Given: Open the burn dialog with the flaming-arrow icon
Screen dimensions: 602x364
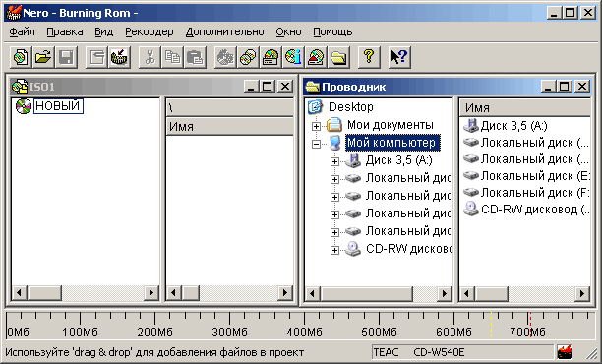Looking at the screenshot, I should (x=119, y=57).
